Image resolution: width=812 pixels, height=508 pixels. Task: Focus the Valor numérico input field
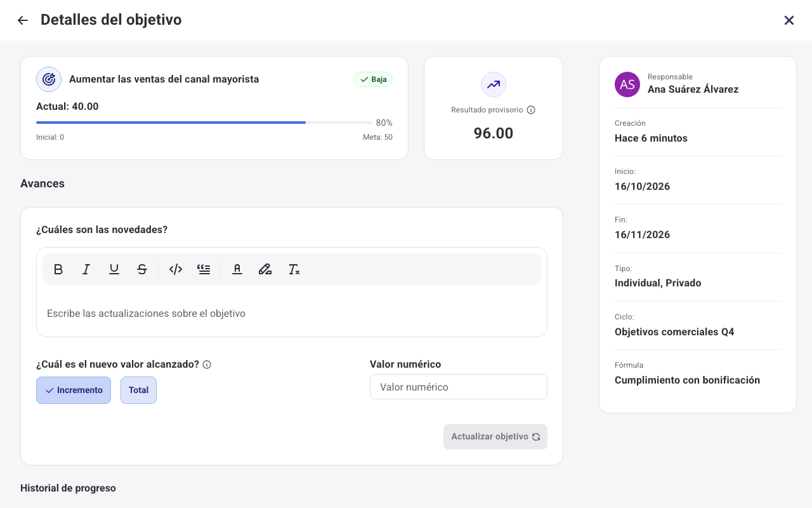point(459,387)
